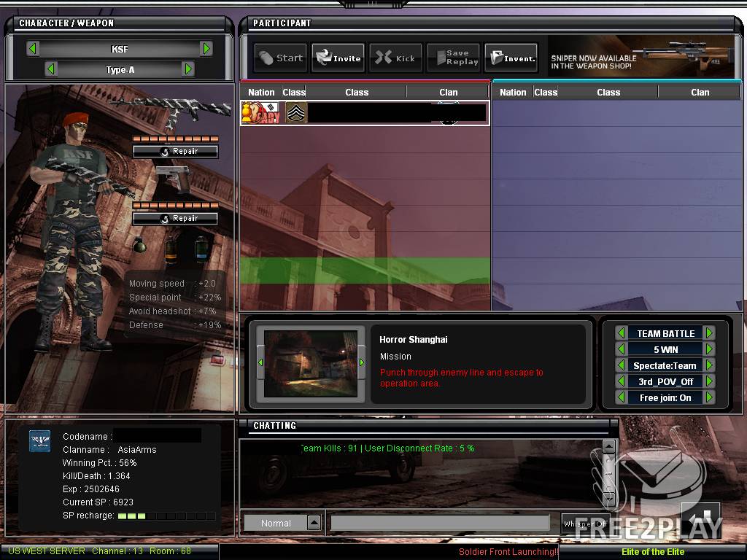Cycle Spectate:Team option to the left

click(x=621, y=366)
